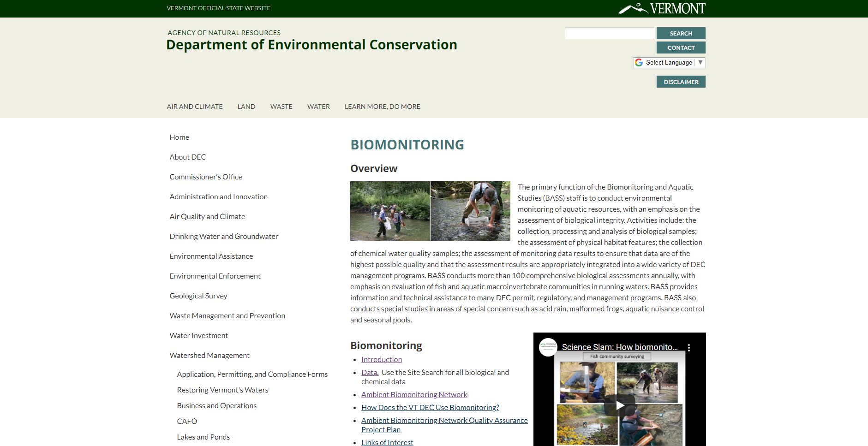Play the Science Slam video
Viewport: 868px width, 446px height.
tap(619, 405)
